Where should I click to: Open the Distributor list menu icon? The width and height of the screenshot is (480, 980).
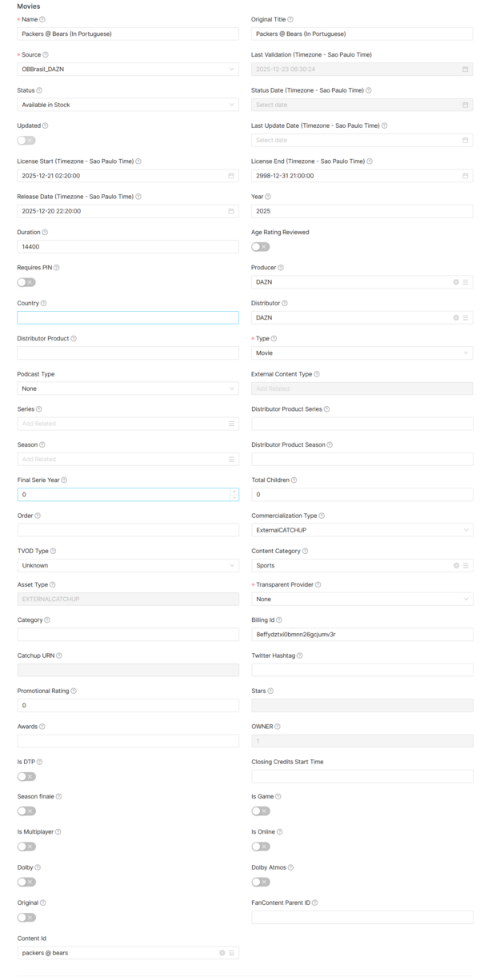[466, 317]
